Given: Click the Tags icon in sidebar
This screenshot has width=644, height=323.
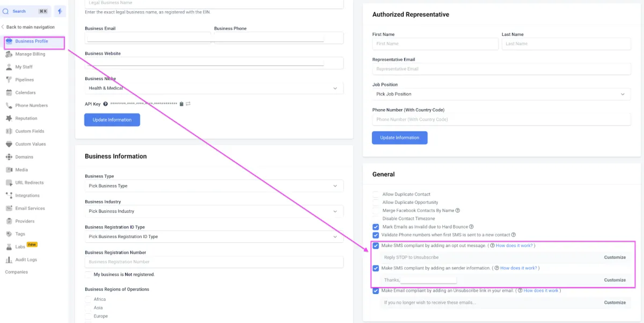Looking at the screenshot, I should click(x=9, y=234).
